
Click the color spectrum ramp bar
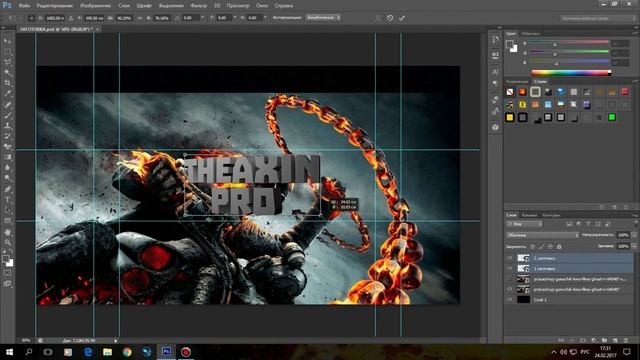pos(571,73)
